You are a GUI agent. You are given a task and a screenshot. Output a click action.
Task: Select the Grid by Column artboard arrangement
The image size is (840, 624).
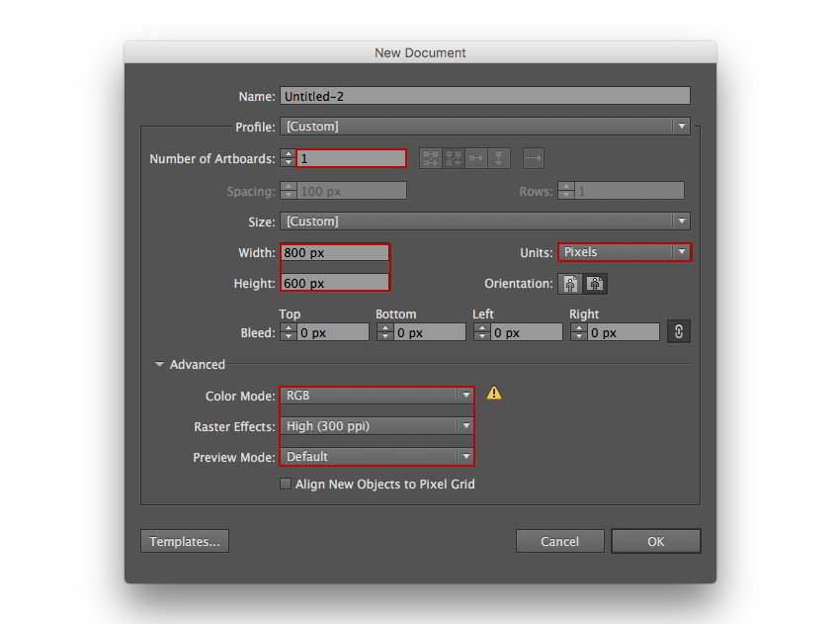452,158
